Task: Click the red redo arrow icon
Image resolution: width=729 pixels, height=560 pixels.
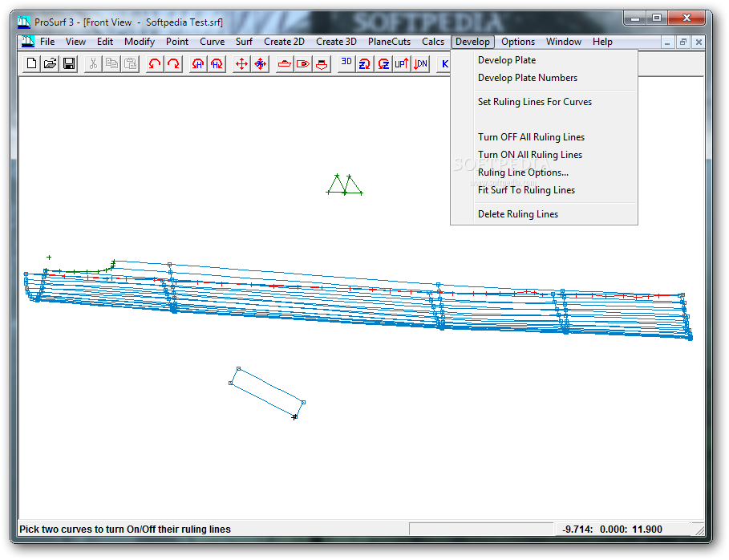Action: coord(173,63)
